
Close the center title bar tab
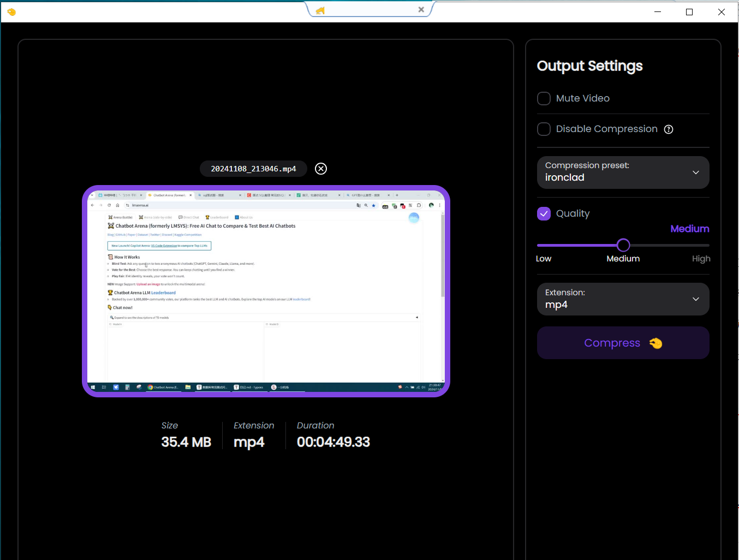[421, 9]
